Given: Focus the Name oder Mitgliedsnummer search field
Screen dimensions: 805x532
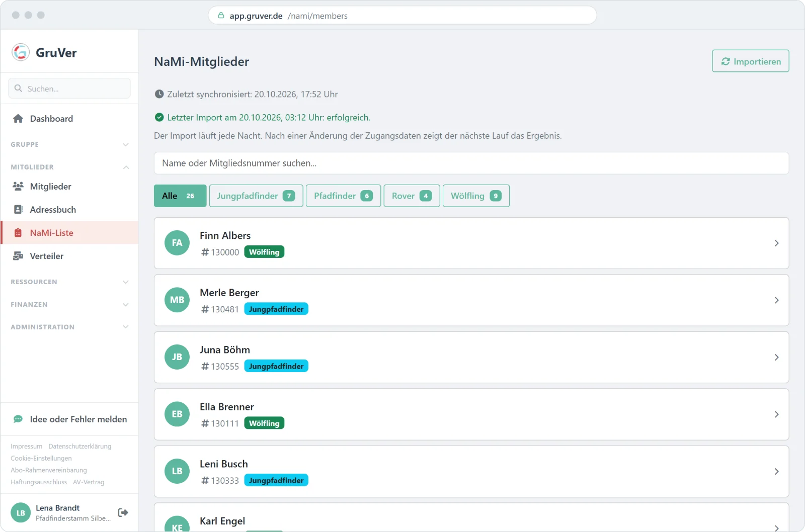Looking at the screenshot, I should coord(471,163).
